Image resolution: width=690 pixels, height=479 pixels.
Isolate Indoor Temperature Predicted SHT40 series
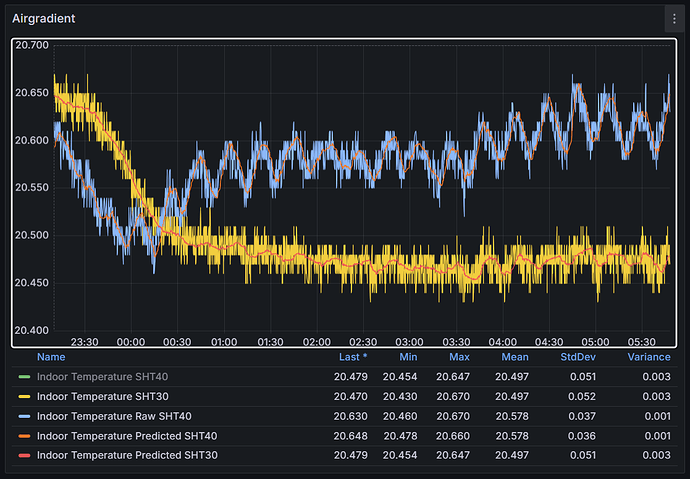[x=127, y=436]
